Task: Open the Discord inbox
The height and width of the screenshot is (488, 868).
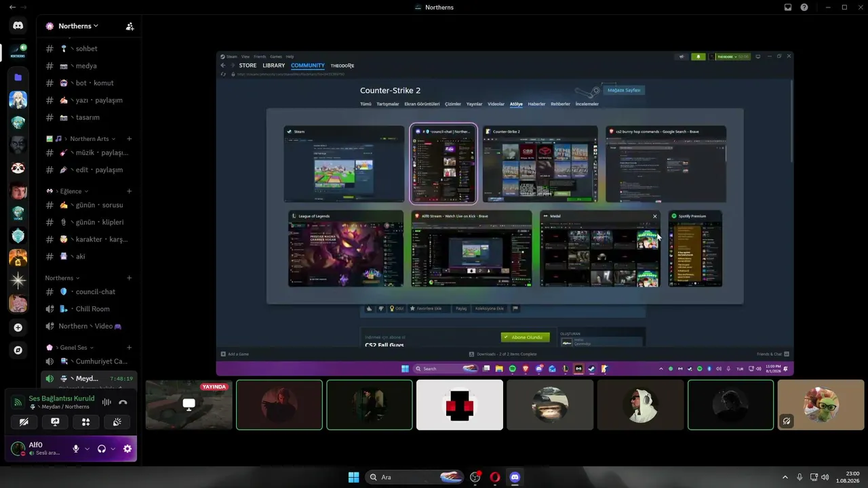Action: point(788,7)
